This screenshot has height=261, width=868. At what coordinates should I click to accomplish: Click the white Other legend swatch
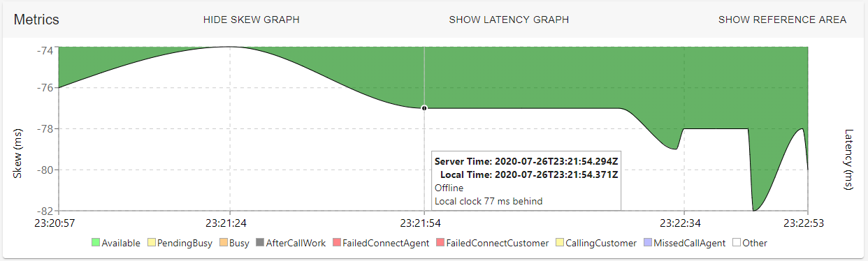coord(736,243)
